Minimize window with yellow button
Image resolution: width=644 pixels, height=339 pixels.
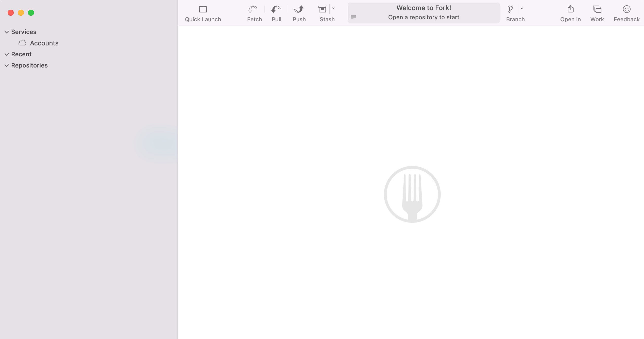21,13
